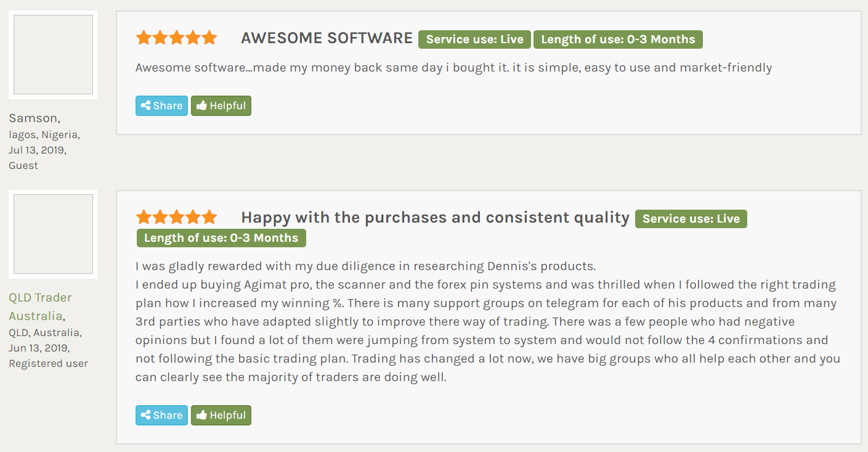Open QLD Trader Australia's avatar image
The image size is (868, 452).
click(53, 234)
